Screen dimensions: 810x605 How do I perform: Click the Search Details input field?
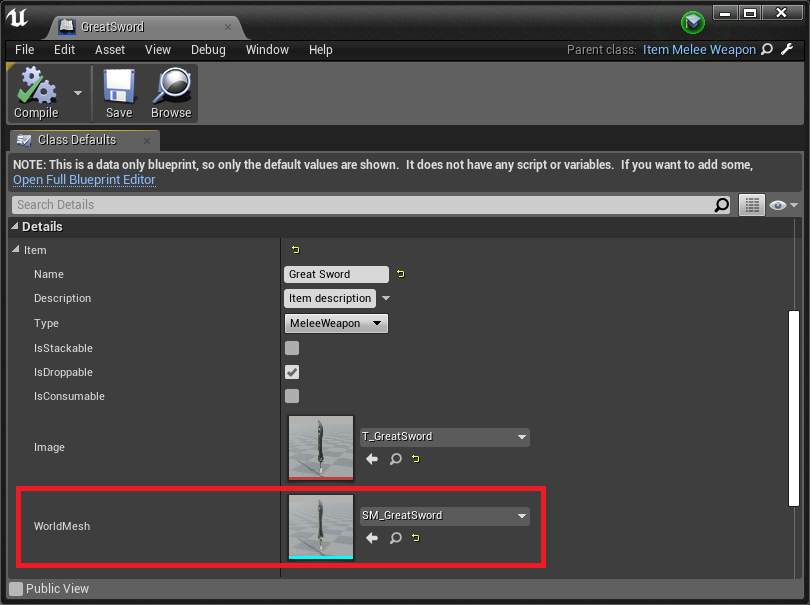click(x=362, y=205)
